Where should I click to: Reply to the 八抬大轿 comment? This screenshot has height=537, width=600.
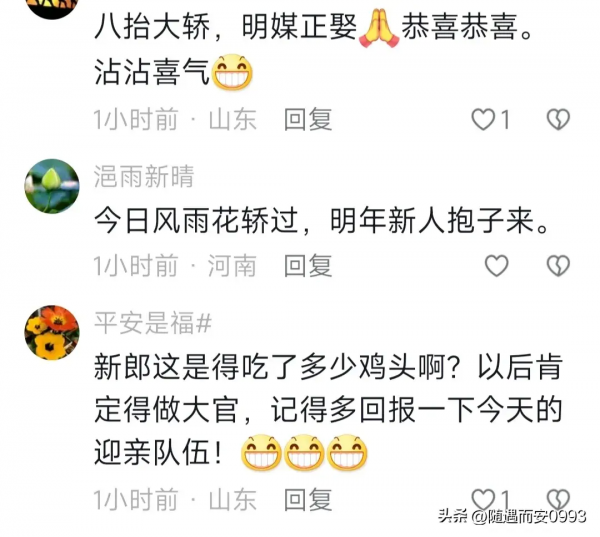[308, 119]
